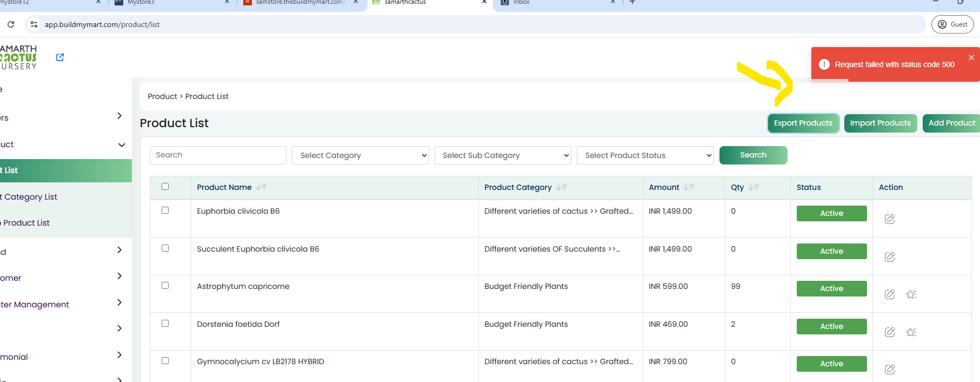
Task: Close the samarthcactus browser tab
Action: point(484,2)
